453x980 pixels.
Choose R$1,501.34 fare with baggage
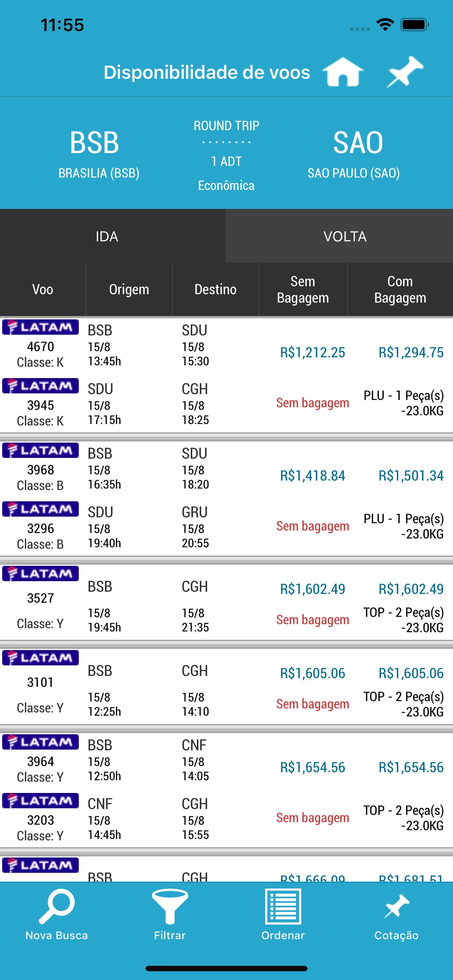pyautogui.click(x=411, y=475)
